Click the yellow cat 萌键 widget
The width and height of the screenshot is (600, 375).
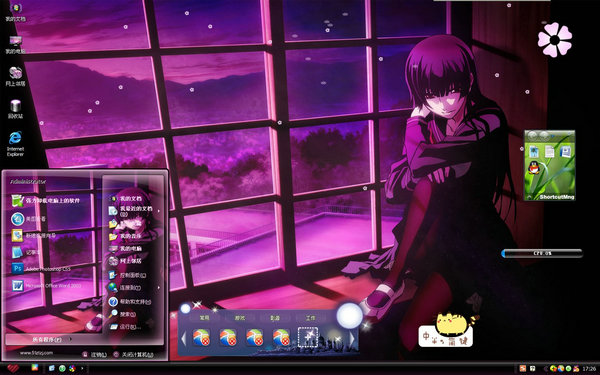point(448,329)
